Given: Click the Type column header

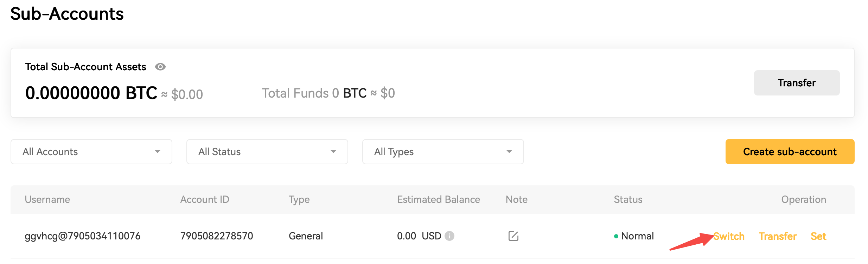Looking at the screenshot, I should coord(299,199).
